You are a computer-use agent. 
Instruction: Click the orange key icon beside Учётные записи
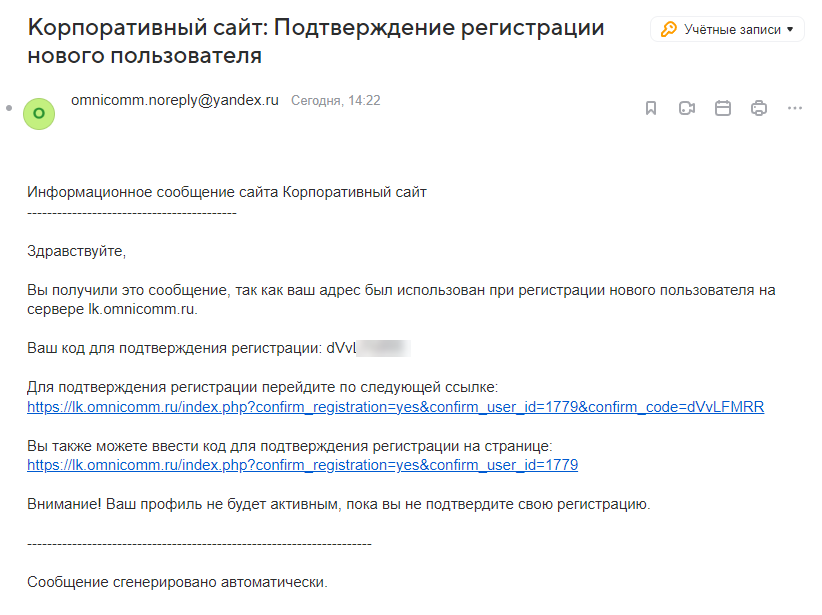click(x=668, y=29)
